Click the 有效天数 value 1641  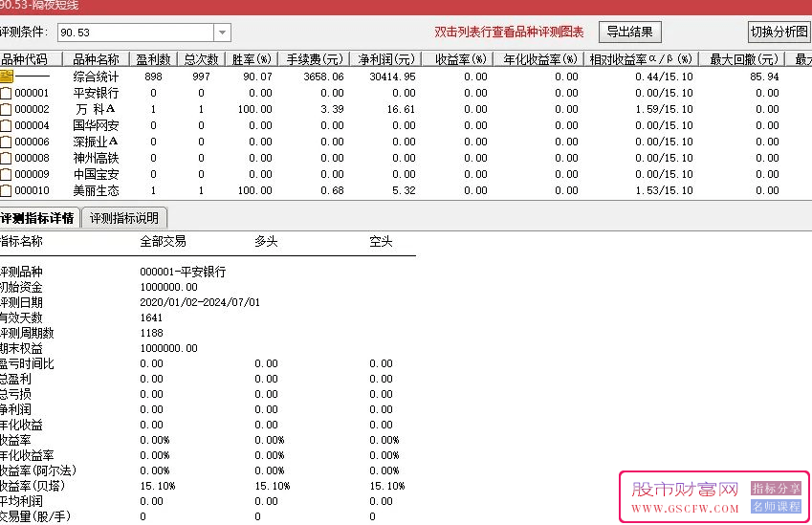(x=151, y=317)
